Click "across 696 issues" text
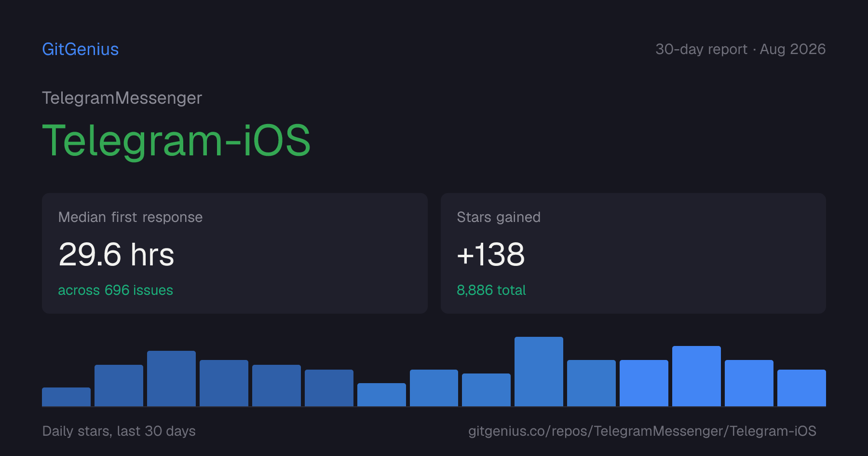 click(x=115, y=290)
